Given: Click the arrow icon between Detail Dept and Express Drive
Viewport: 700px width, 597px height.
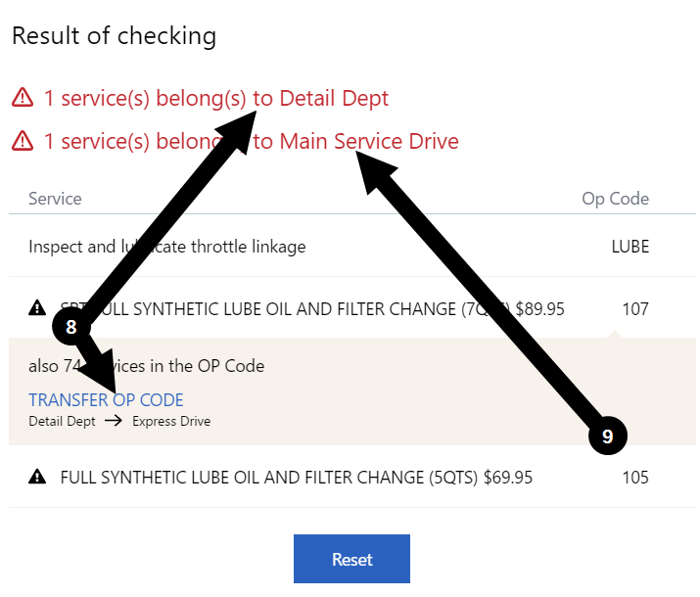Looking at the screenshot, I should 114,422.
